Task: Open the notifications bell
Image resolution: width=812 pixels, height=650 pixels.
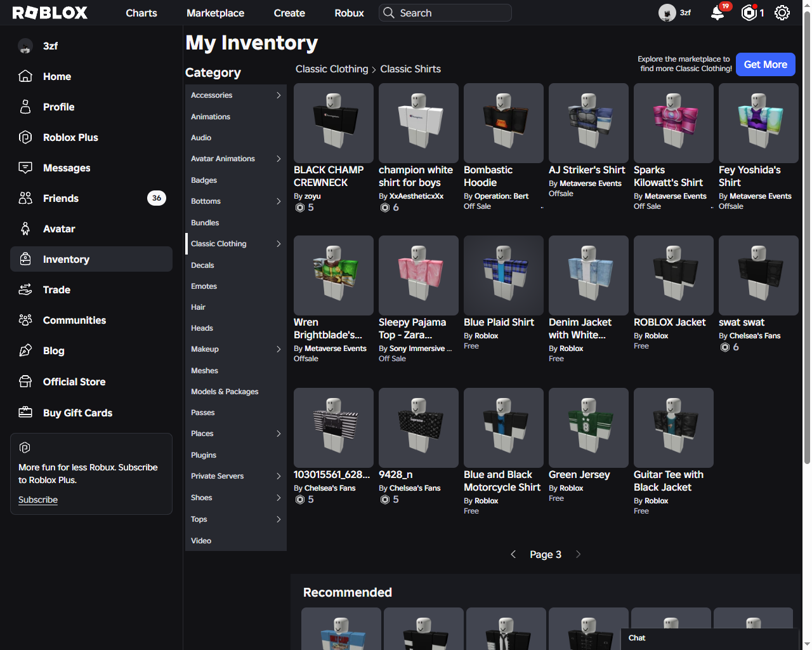Action: click(x=717, y=13)
